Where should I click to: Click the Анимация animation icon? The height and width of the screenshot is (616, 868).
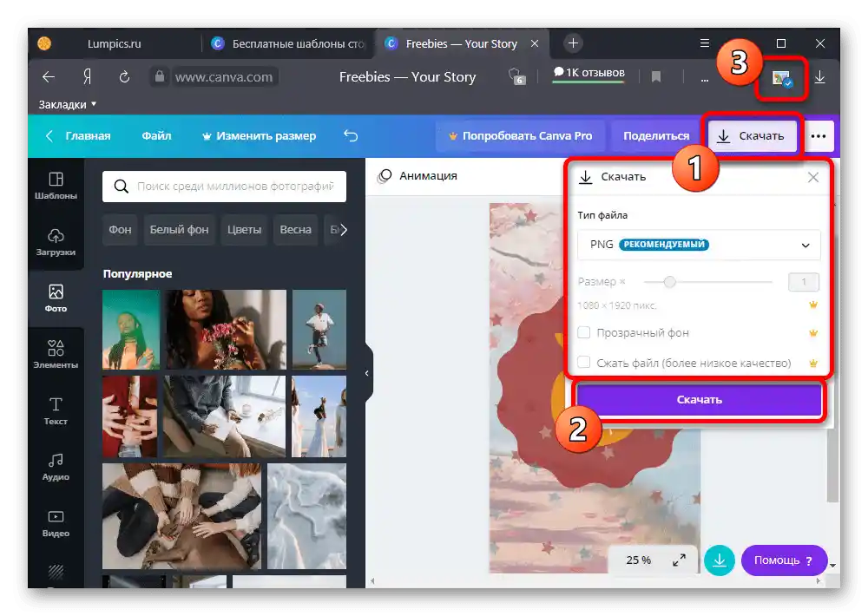pyautogui.click(x=385, y=176)
